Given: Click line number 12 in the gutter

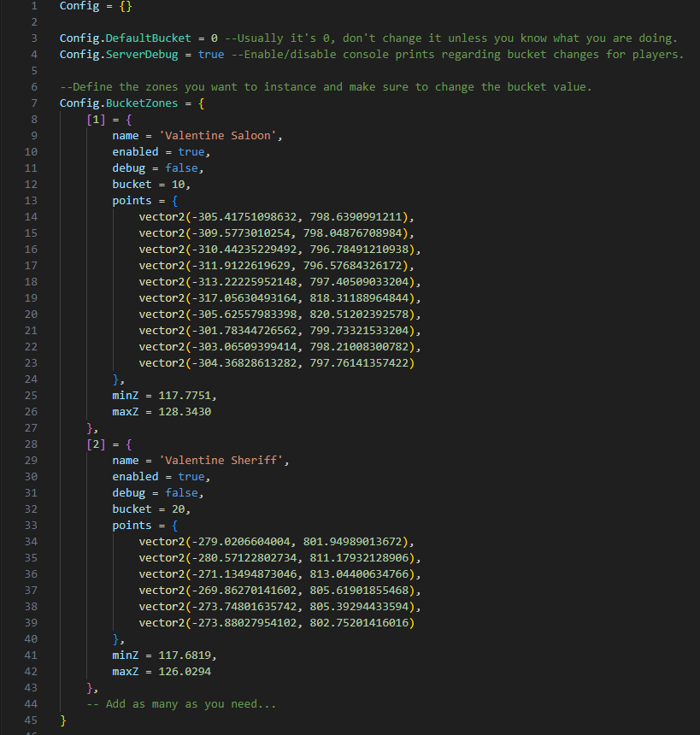Looking at the screenshot, I should (x=31, y=184).
